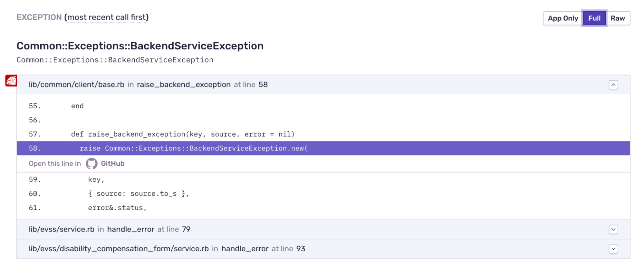The width and height of the screenshot is (644, 259).
Task: Click code line 59 'key,'
Action: tap(323, 179)
